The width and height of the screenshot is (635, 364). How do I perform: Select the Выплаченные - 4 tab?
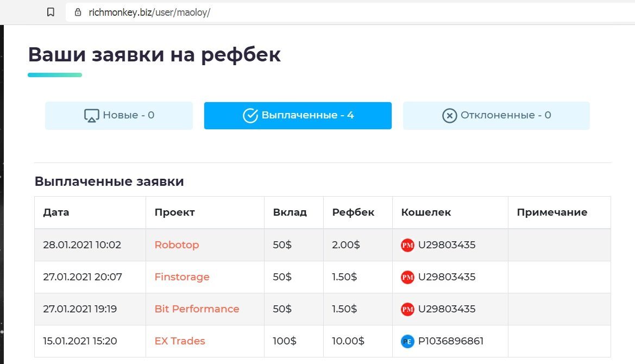[x=298, y=115]
